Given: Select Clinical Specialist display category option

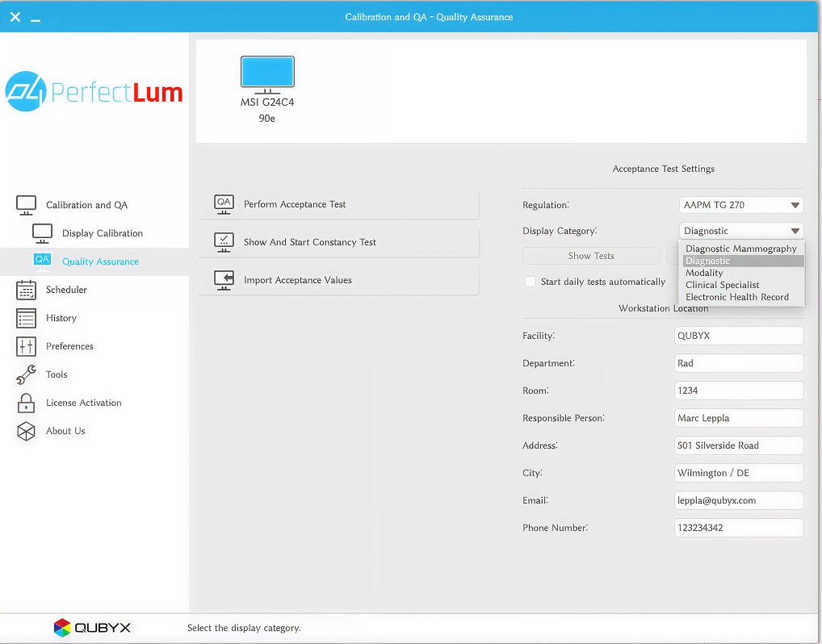Looking at the screenshot, I should pos(722,285).
